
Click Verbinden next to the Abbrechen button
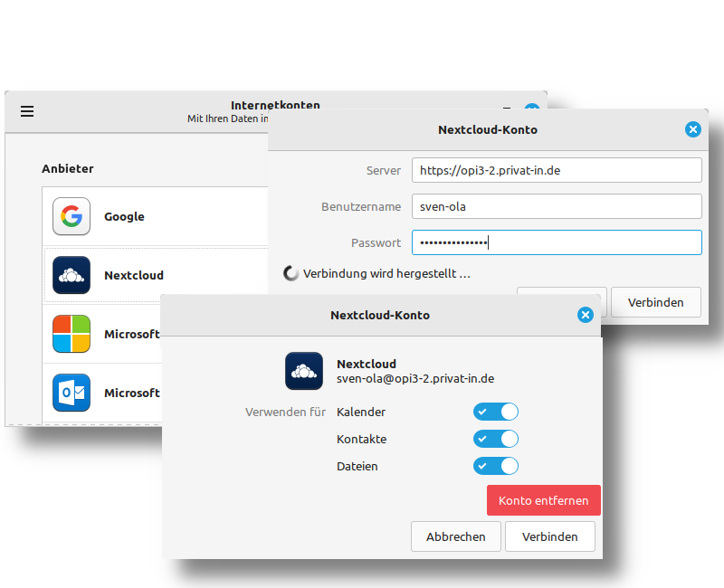click(549, 536)
